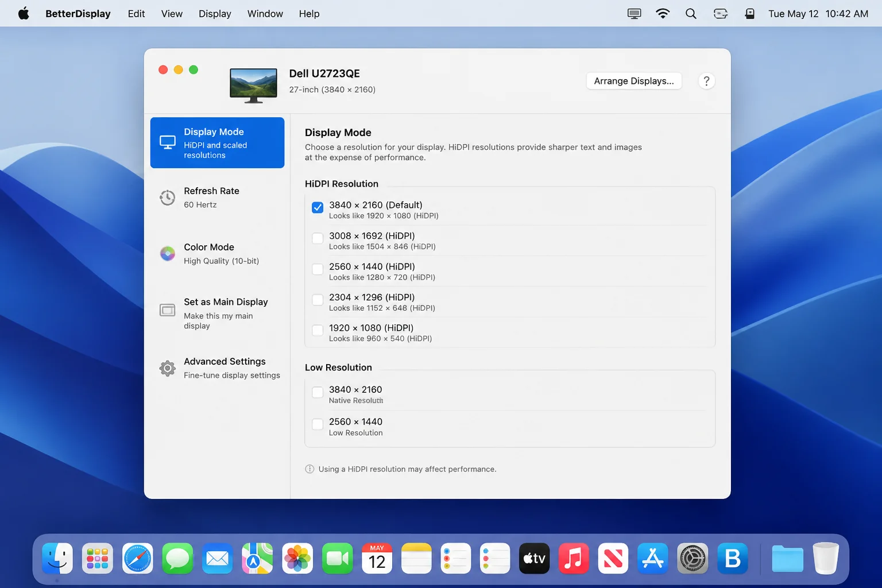This screenshot has width=882, height=588.
Task: Open Messages in the dock
Action: pos(177,558)
